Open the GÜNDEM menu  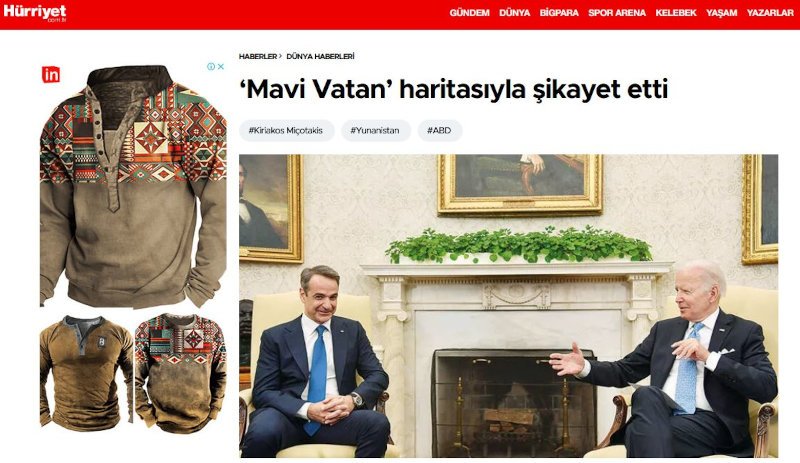coord(469,13)
